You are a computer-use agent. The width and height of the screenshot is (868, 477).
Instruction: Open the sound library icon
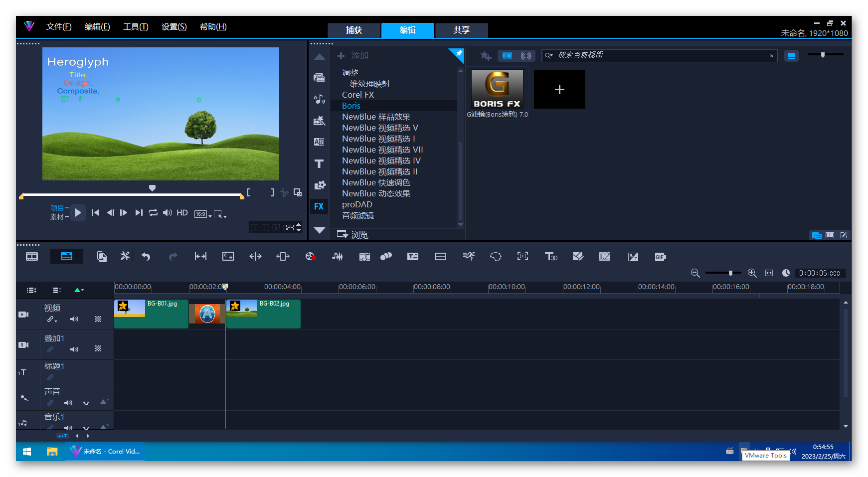[319, 99]
